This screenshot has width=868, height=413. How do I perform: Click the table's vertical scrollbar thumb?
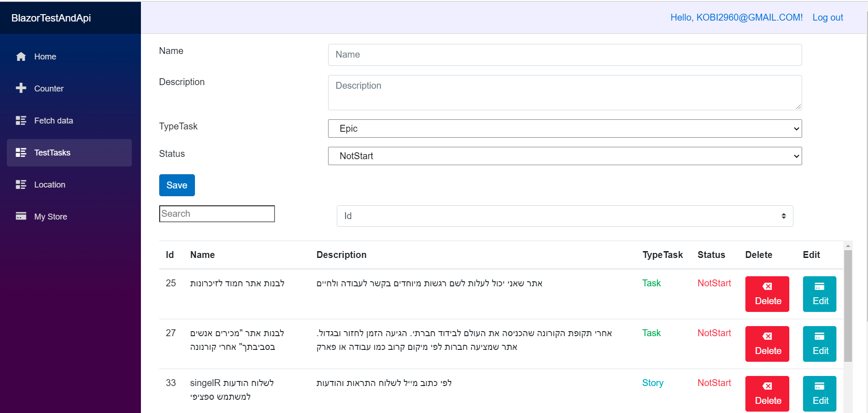click(848, 306)
